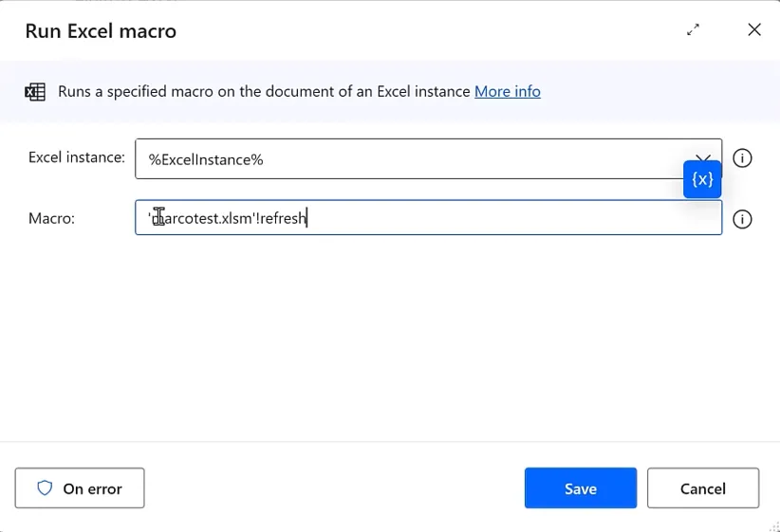Image resolution: width=780 pixels, height=532 pixels.
Task: Open the Excel instance dropdown
Action: pyautogui.click(x=702, y=157)
